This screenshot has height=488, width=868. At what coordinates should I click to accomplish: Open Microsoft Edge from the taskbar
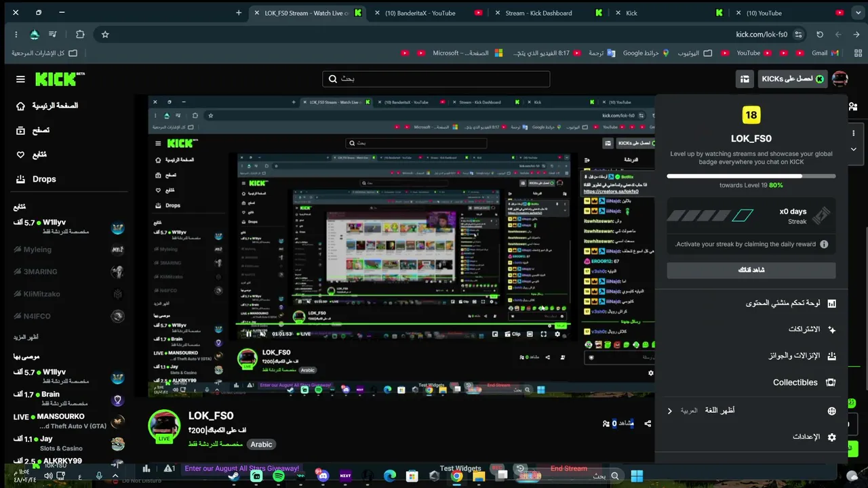click(x=389, y=476)
